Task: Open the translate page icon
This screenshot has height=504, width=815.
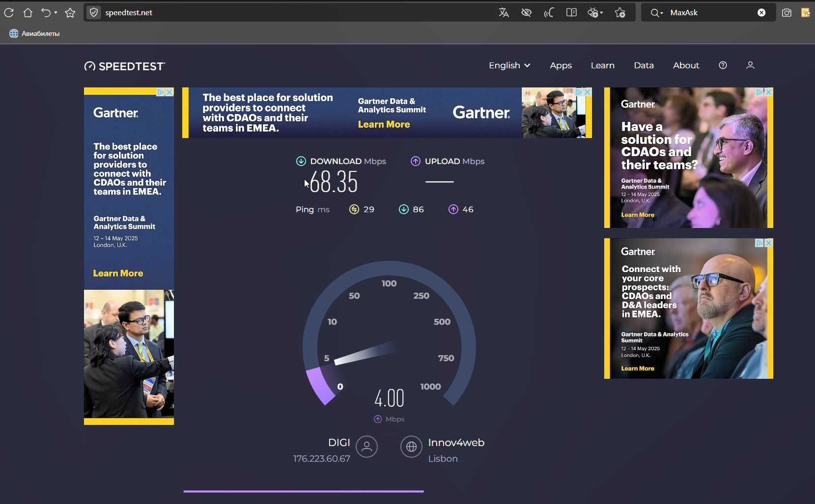Action: click(504, 13)
